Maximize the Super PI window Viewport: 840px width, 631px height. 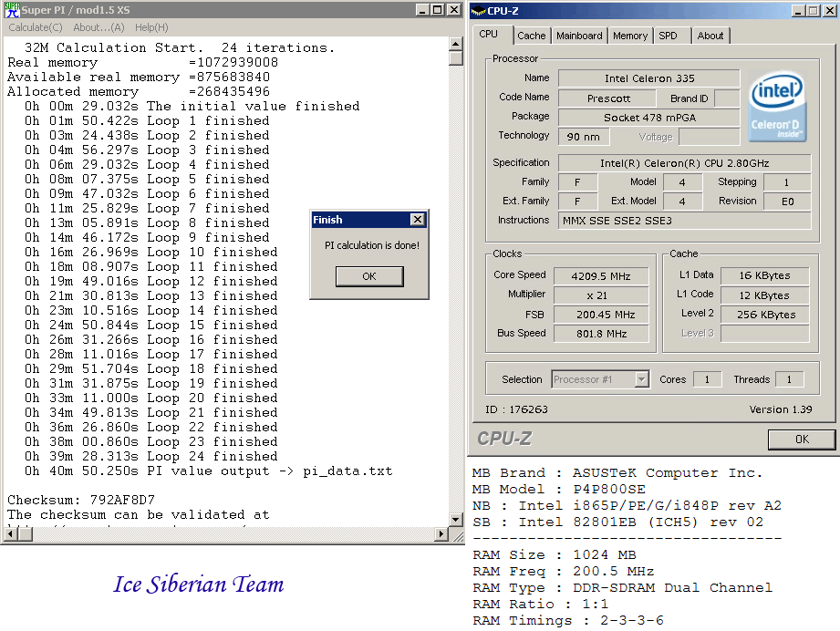click(438, 10)
